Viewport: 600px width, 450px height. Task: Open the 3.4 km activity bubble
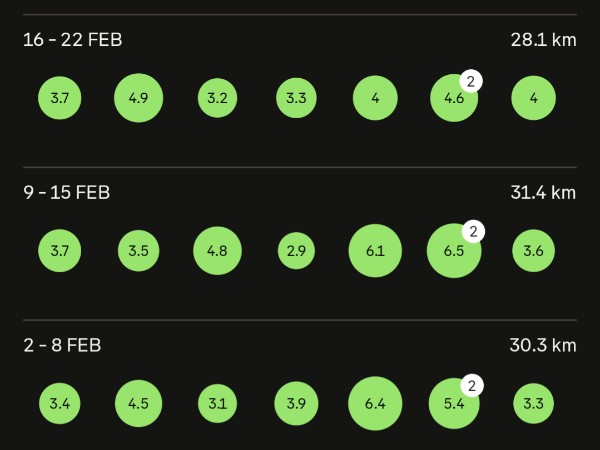click(59, 404)
